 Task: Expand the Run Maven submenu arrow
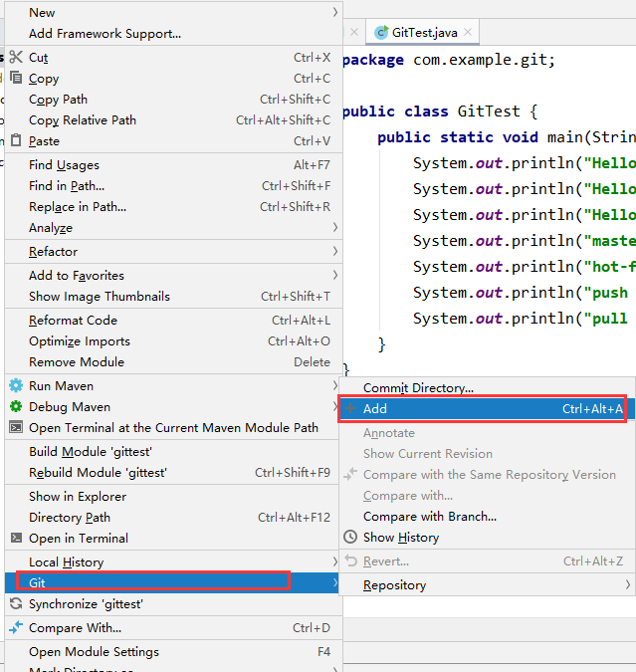pos(335,385)
